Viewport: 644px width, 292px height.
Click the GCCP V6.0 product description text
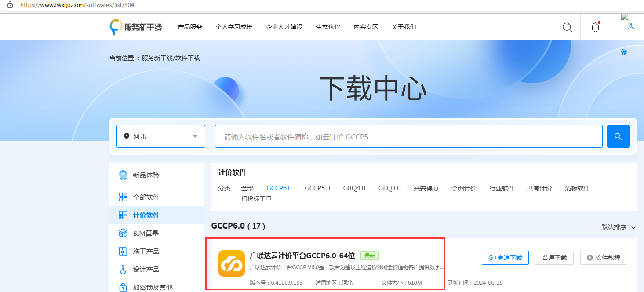click(x=347, y=267)
